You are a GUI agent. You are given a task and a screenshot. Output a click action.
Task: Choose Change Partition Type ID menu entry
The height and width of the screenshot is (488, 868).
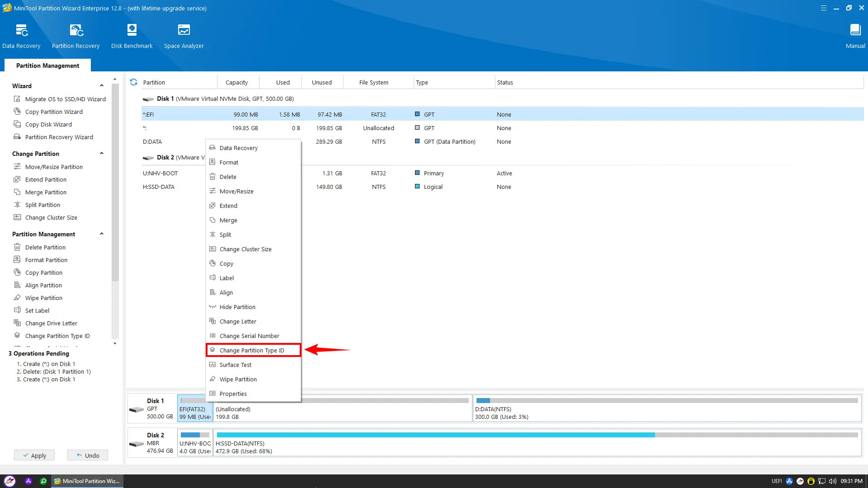252,350
